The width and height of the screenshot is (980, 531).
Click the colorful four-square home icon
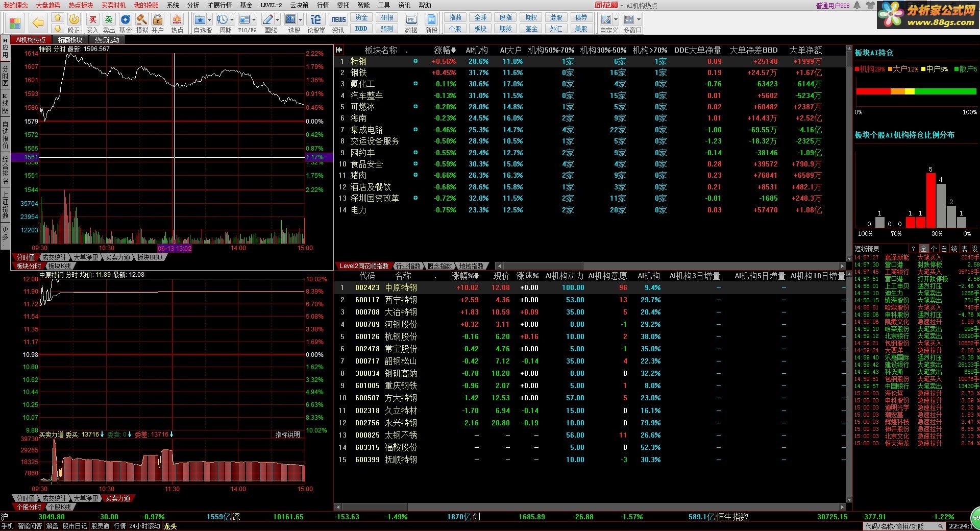pyautogui.click(x=15, y=23)
